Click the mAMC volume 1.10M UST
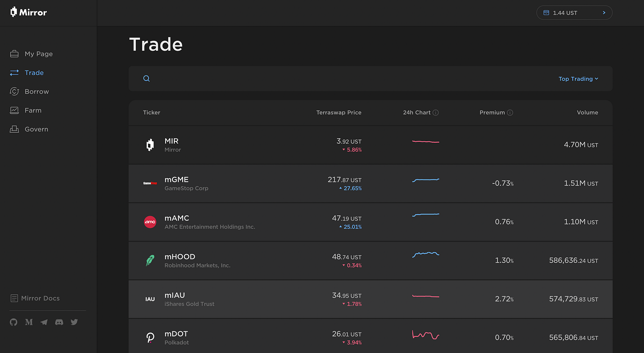This screenshot has height=353, width=644. tap(581, 222)
